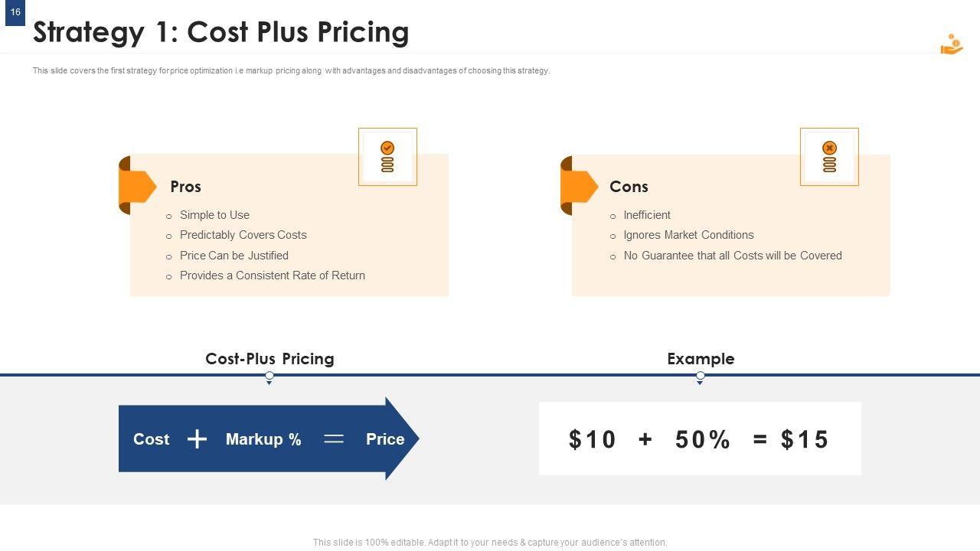Click the Markup % label in blue arrow
This screenshot has width=980, height=551.
click(x=263, y=439)
